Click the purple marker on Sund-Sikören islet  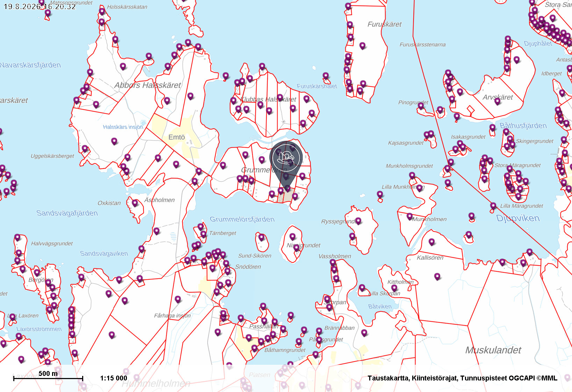tap(261, 237)
